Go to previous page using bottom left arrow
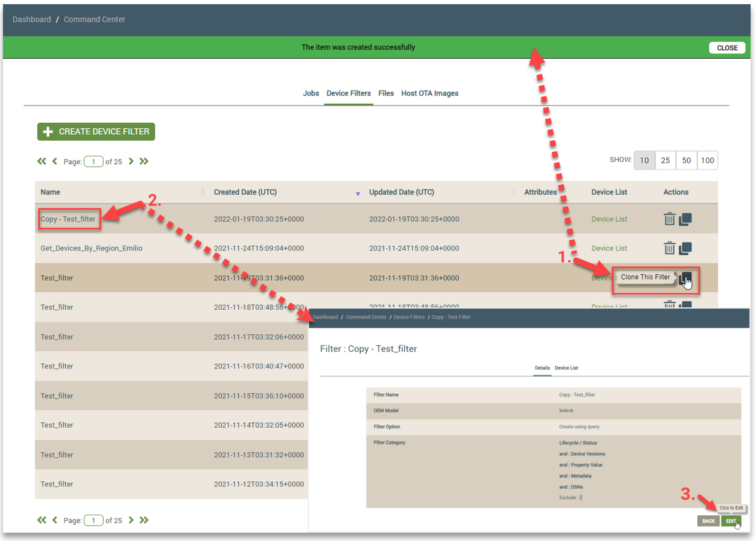The image size is (756, 541). 55,520
